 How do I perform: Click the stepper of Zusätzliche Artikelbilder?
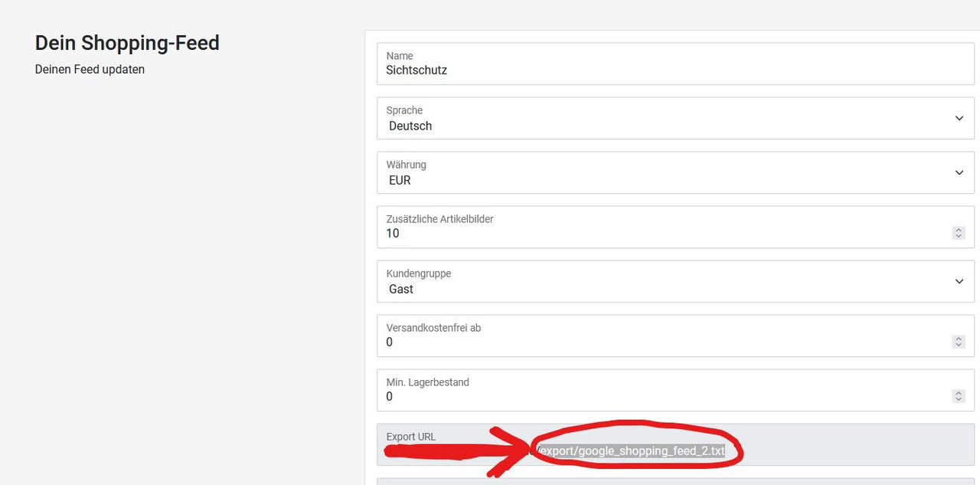[959, 233]
